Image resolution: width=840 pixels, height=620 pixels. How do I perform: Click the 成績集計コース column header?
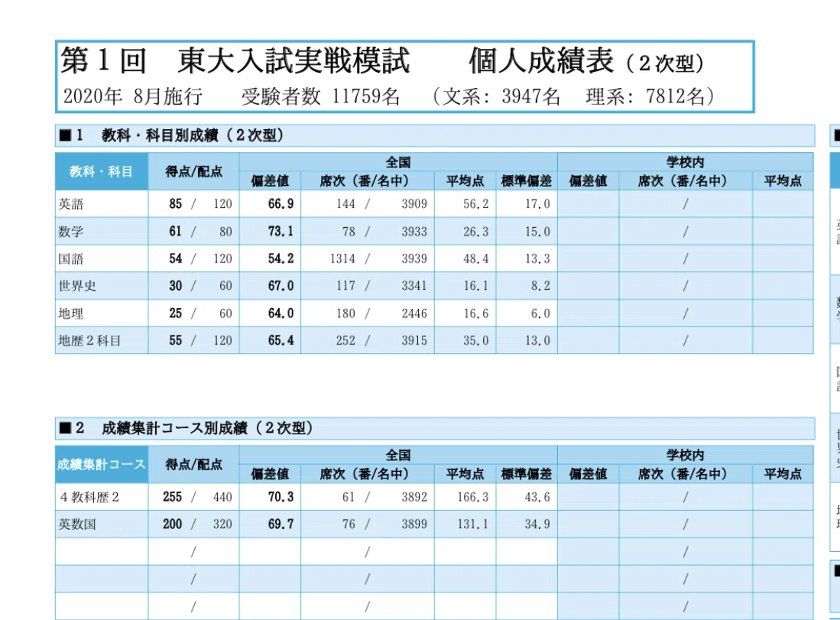point(101,464)
